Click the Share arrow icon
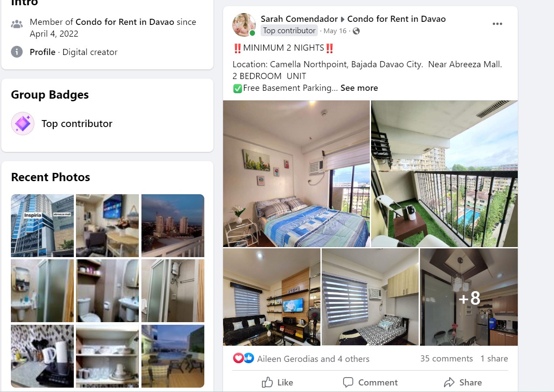Viewport: 554px width, 392px height. (449, 382)
